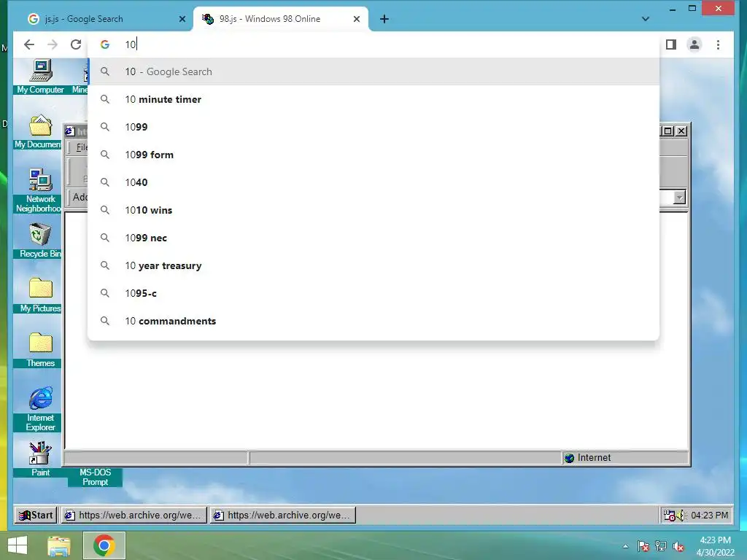
Task: Select '10 year treasury' suggestion
Action: (x=374, y=265)
